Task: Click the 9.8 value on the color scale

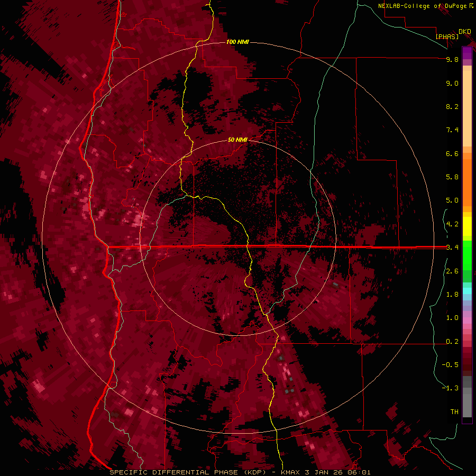Action: [x=452, y=59]
